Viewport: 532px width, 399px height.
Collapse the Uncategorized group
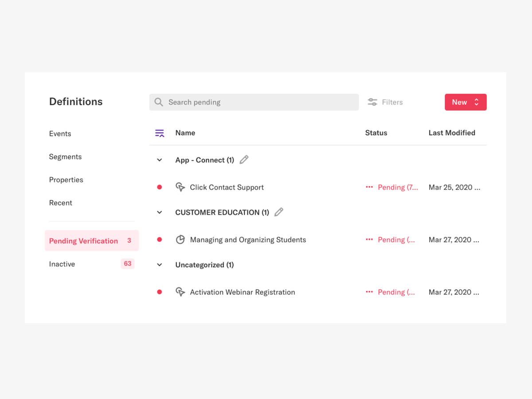(x=159, y=265)
